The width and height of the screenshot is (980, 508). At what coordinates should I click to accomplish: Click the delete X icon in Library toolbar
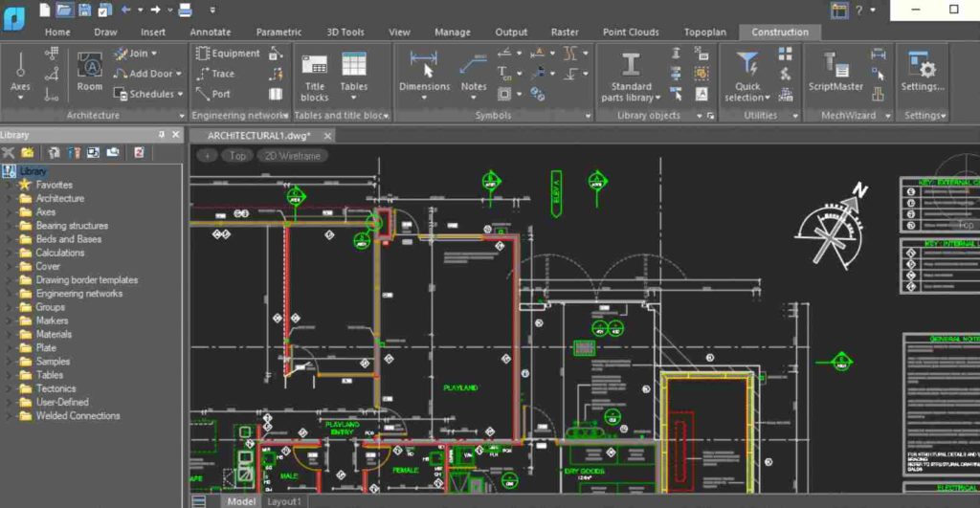[8, 152]
